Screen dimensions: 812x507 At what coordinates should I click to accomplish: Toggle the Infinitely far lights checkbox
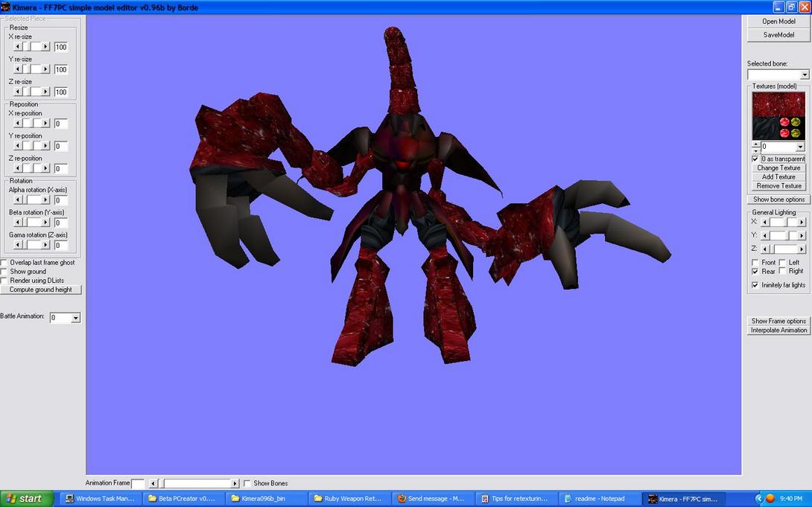pos(755,285)
